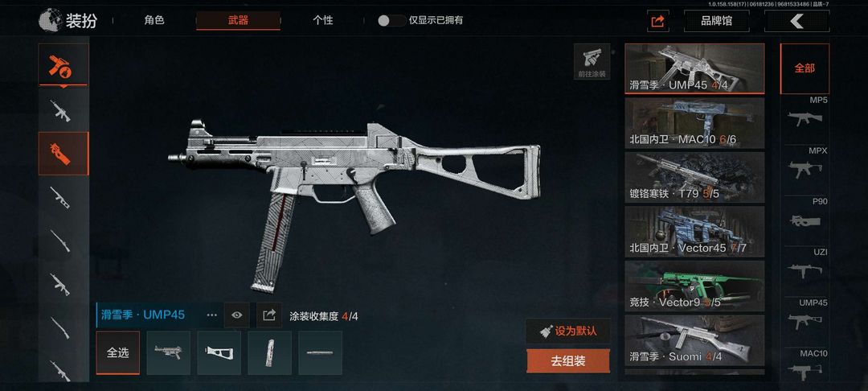Go back using the arrow button
868x391 pixels.
pos(796,21)
